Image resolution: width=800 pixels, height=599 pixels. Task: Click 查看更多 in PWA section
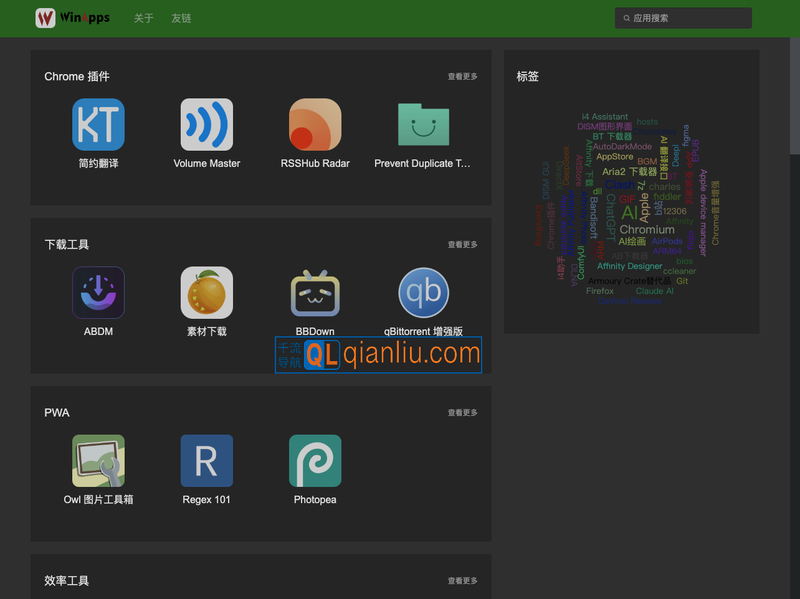pos(462,413)
